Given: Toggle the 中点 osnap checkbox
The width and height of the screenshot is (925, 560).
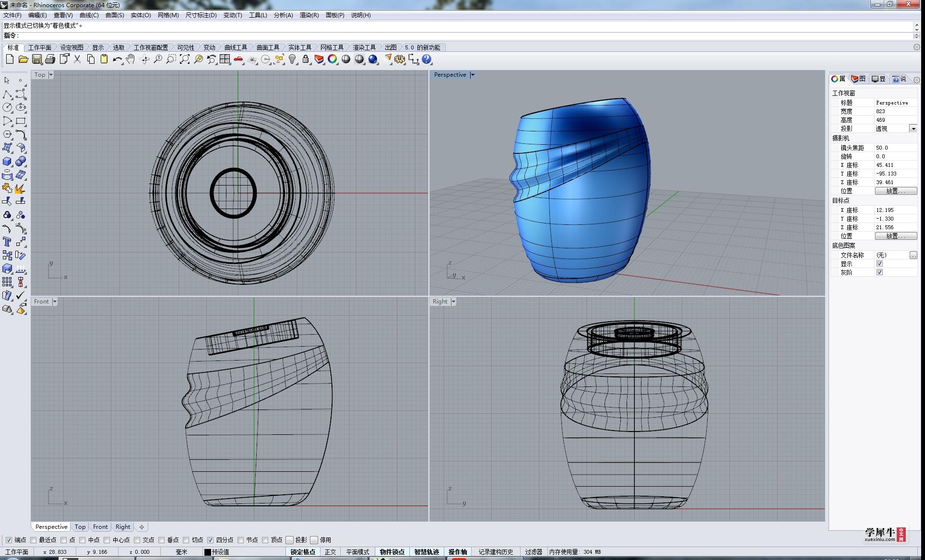Looking at the screenshot, I should [83, 540].
